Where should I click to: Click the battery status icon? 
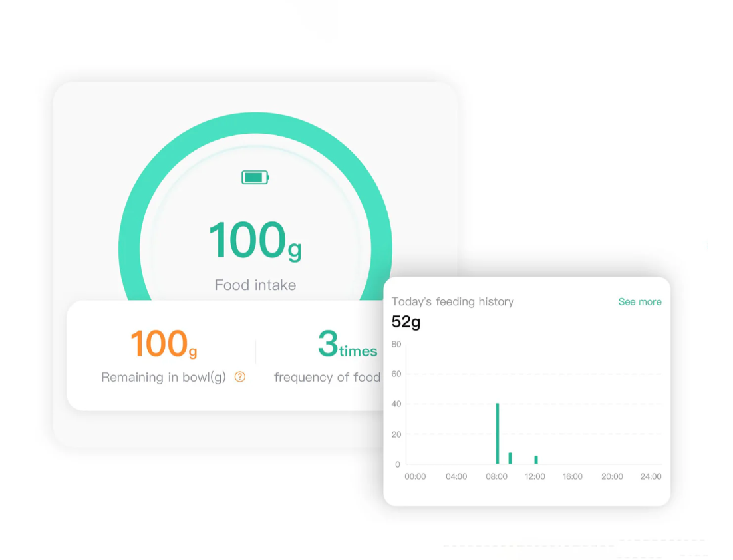coord(255,178)
